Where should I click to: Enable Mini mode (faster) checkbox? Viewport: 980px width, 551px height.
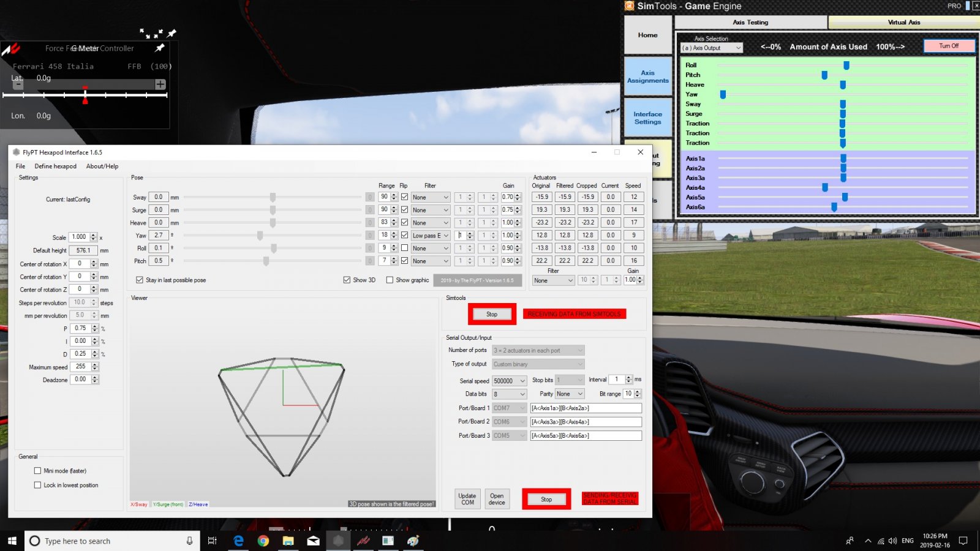(38, 471)
